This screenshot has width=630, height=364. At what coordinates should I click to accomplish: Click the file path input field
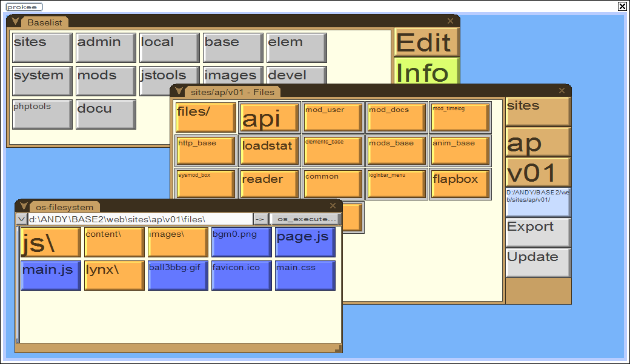pyautogui.click(x=139, y=219)
